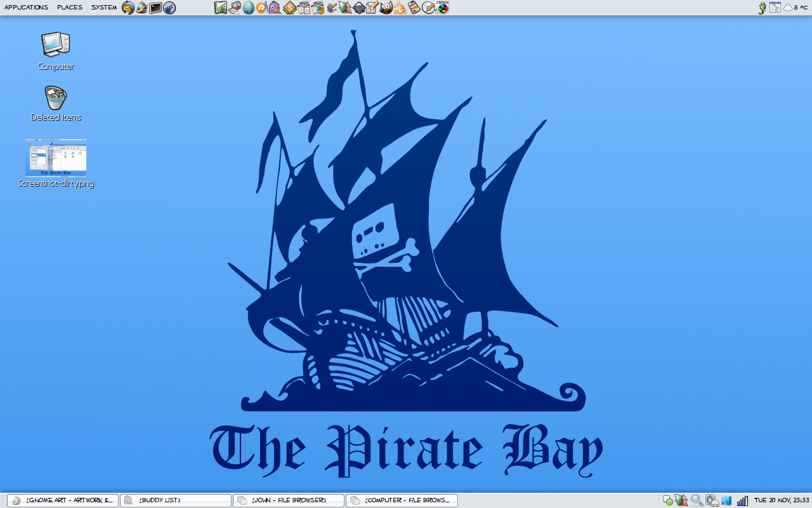
Task: Open the pencil-on-notepad text editor launcher
Action: tap(372, 8)
